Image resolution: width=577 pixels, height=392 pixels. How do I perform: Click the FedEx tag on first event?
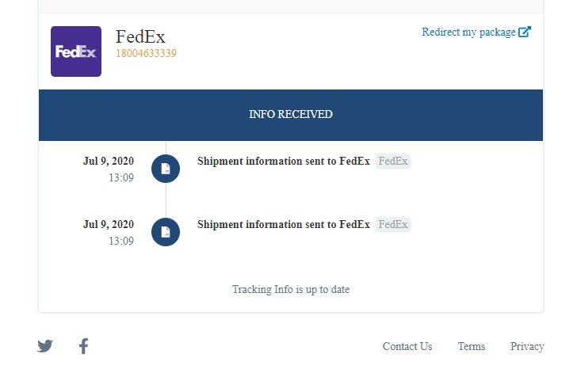click(x=393, y=161)
